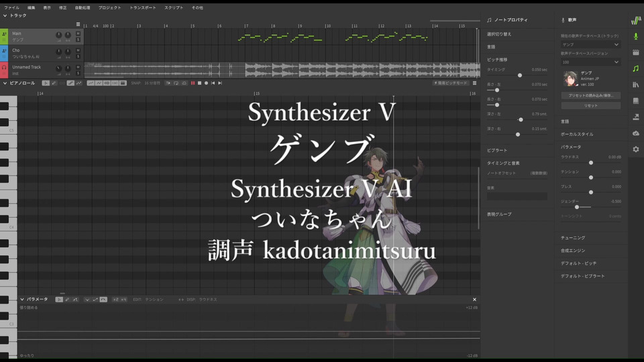This screenshot has height=362, width=644.
Task: Toggle the waveform display button in piano roll toolbar
Action: (x=107, y=83)
